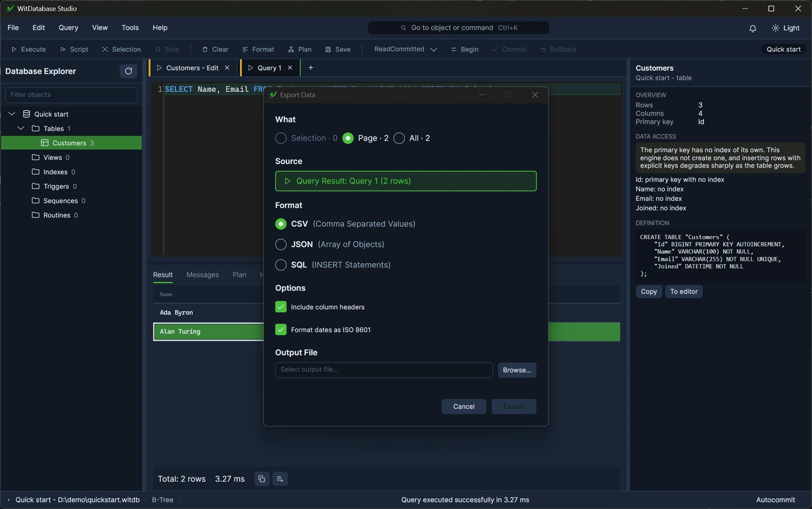Open the ReadCommitted isolation dropdown

[405, 50]
